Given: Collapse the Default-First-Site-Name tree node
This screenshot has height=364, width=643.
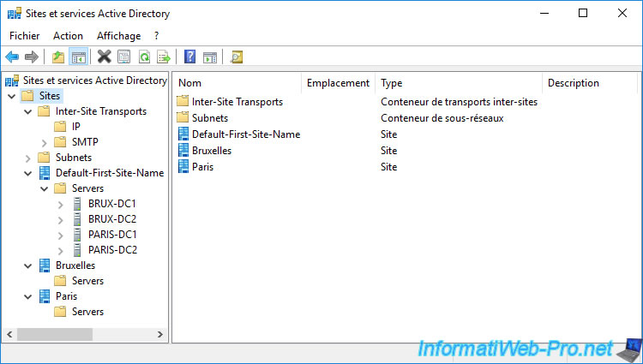Looking at the screenshot, I should (27, 173).
